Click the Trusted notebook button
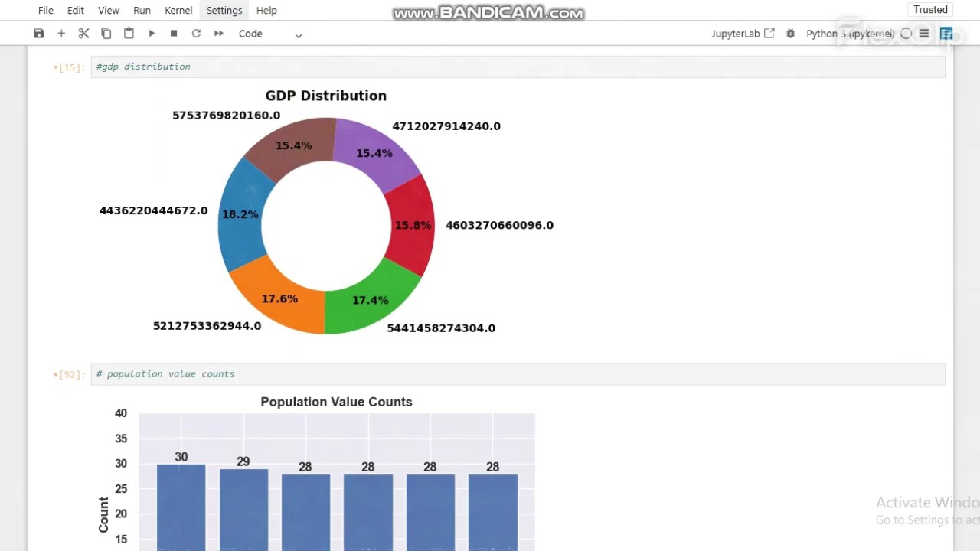 click(930, 10)
